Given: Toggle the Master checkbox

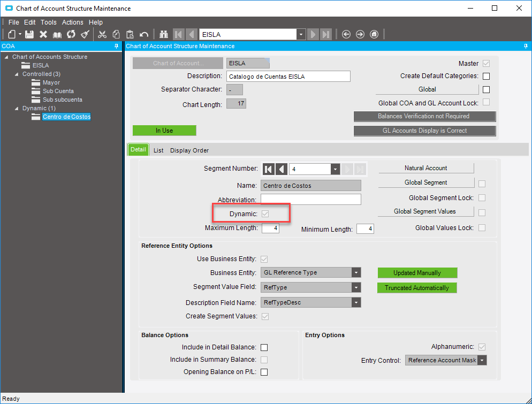Looking at the screenshot, I should [486, 64].
